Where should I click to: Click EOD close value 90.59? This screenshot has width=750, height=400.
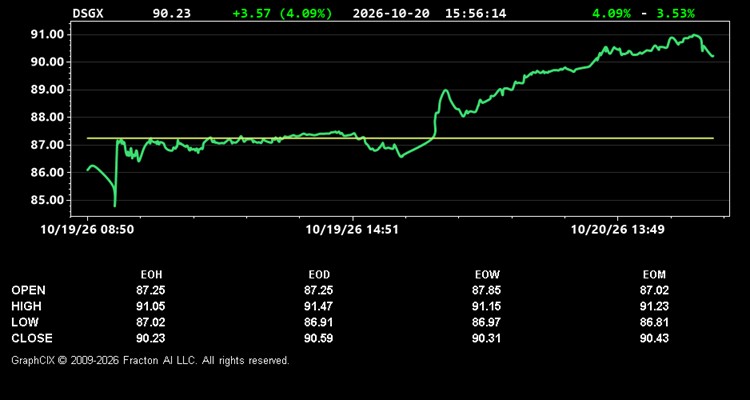click(319, 338)
